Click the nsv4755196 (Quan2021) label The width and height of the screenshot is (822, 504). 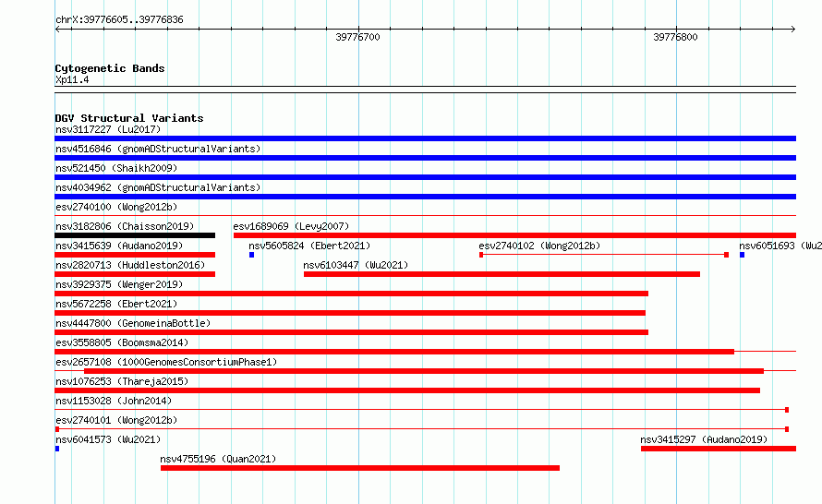point(218,459)
